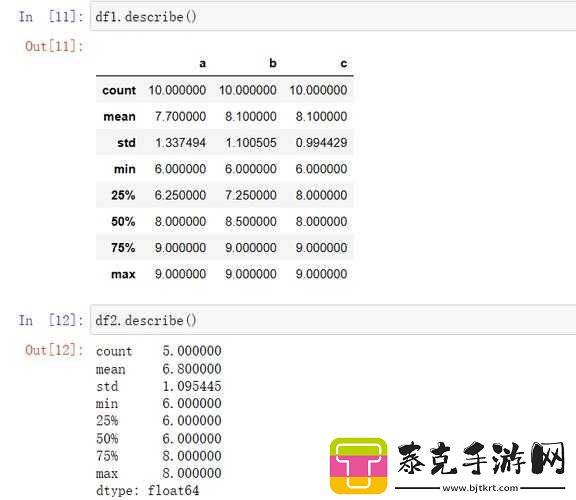576x500 pixels.
Task: Click the colorful T logo icon
Action: (x=358, y=465)
